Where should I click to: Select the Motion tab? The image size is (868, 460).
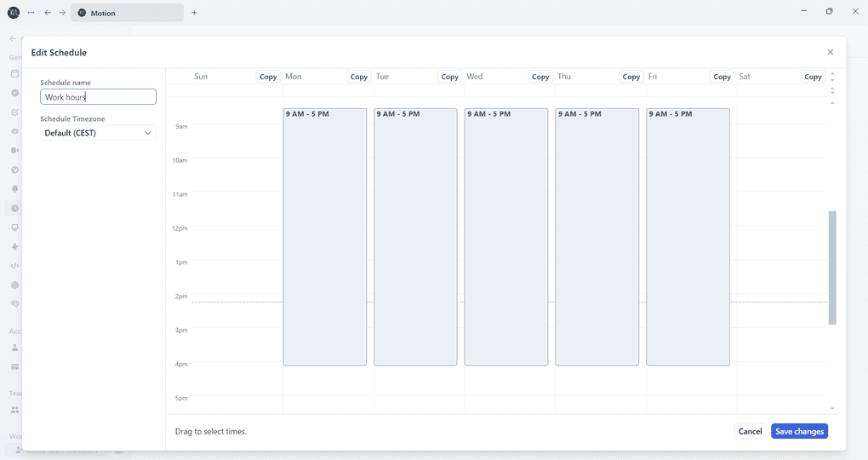pos(127,13)
